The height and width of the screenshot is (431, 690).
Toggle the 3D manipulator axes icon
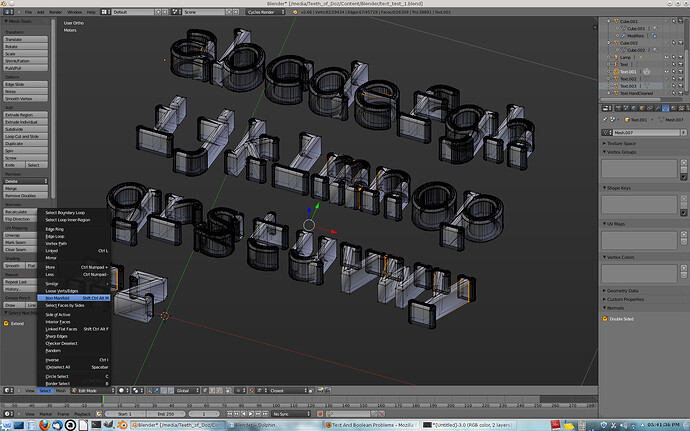[x=150, y=390]
